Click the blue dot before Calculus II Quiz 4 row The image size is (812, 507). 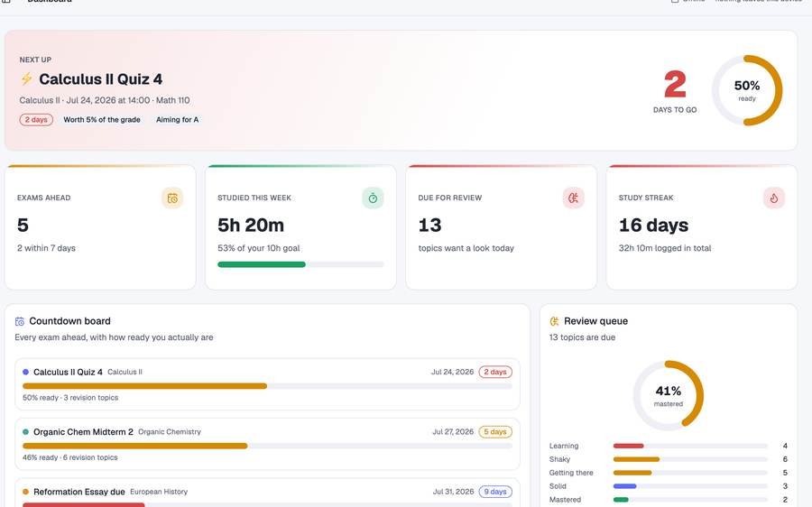26,372
